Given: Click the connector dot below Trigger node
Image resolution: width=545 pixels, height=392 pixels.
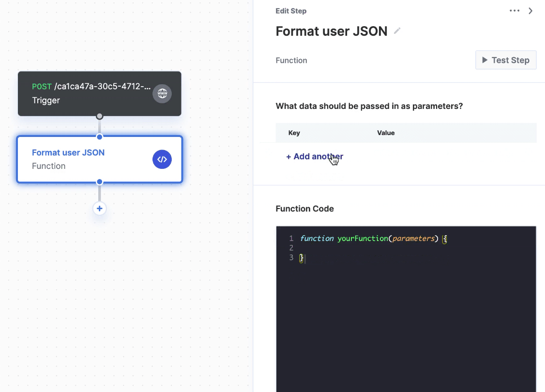Looking at the screenshot, I should pos(99,116).
